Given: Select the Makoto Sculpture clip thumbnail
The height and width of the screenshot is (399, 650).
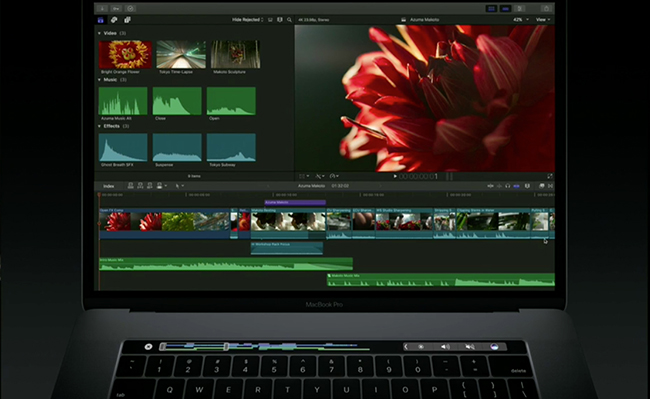Looking at the screenshot, I should point(235,55).
